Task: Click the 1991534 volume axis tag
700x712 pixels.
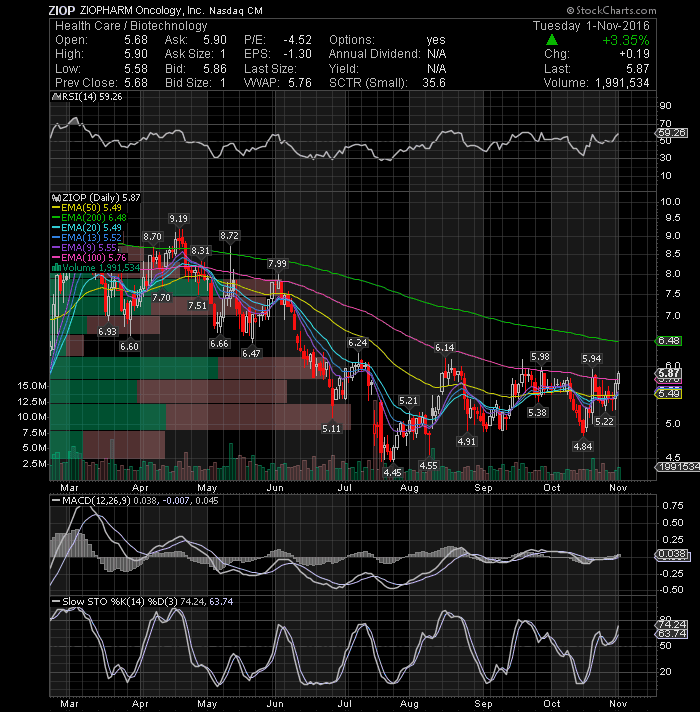Action: [677, 467]
